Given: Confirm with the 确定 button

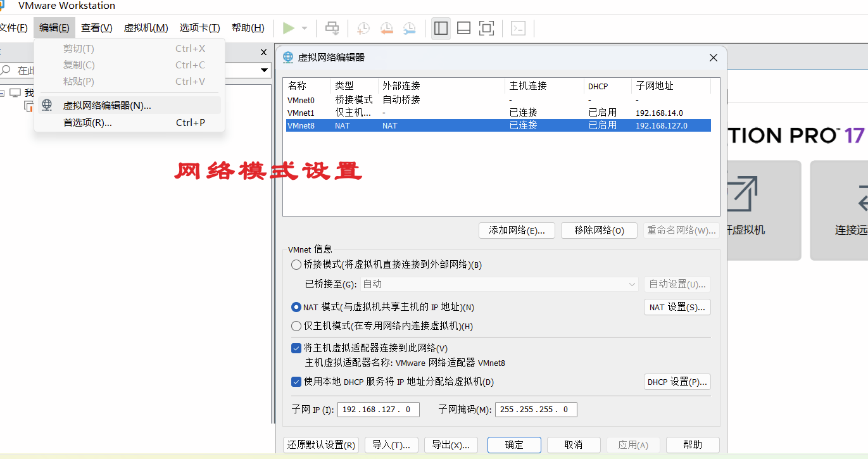Looking at the screenshot, I should pyautogui.click(x=514, y=445).
